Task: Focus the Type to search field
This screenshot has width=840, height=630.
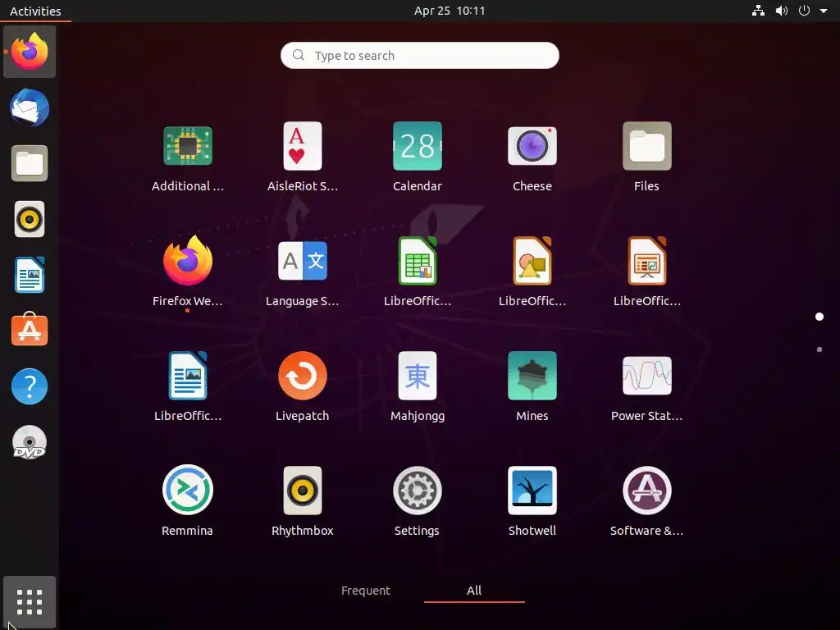Action: pyautogui.click(x=419, y=55)
